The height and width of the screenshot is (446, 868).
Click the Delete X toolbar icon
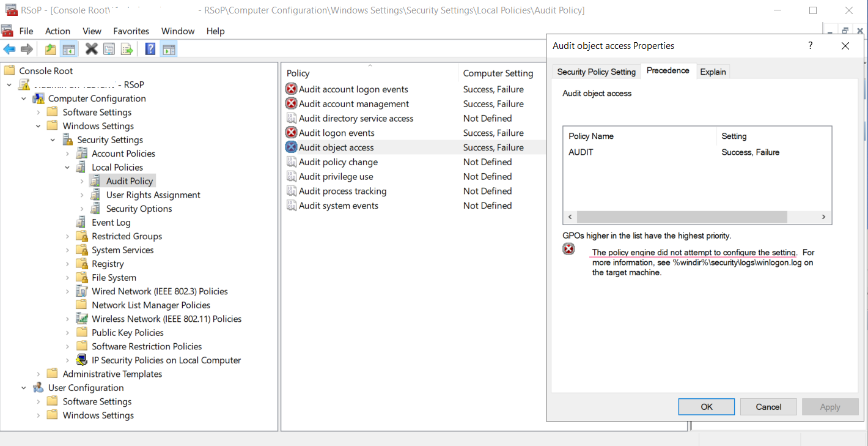point(92,49)
